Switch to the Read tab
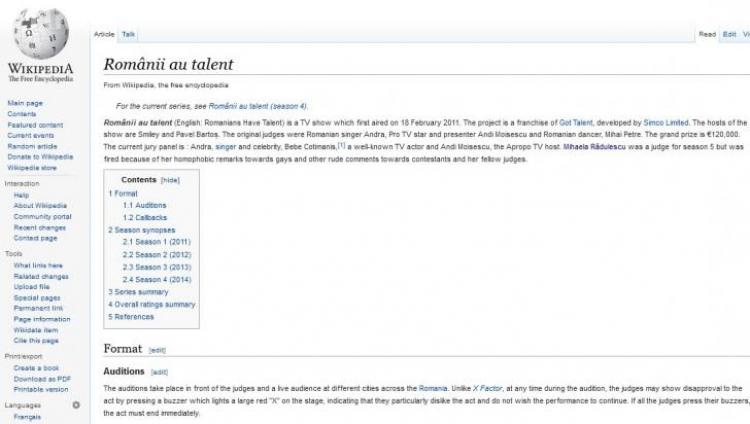Screen dimensions: 750x424 coord(707,34)
